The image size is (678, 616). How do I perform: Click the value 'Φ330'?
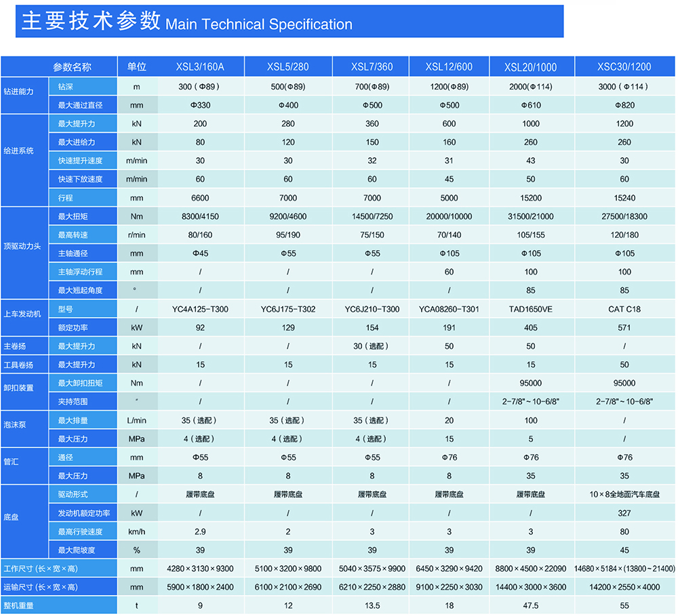200,105
